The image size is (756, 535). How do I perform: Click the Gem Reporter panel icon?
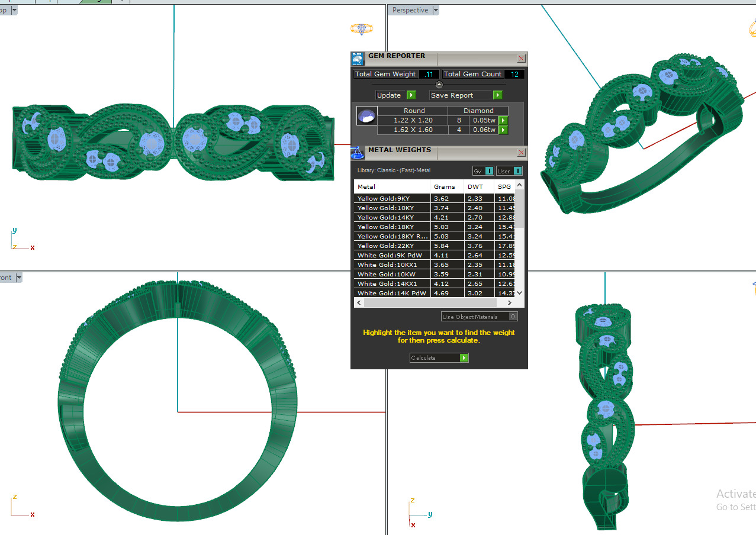coord(357,58)
